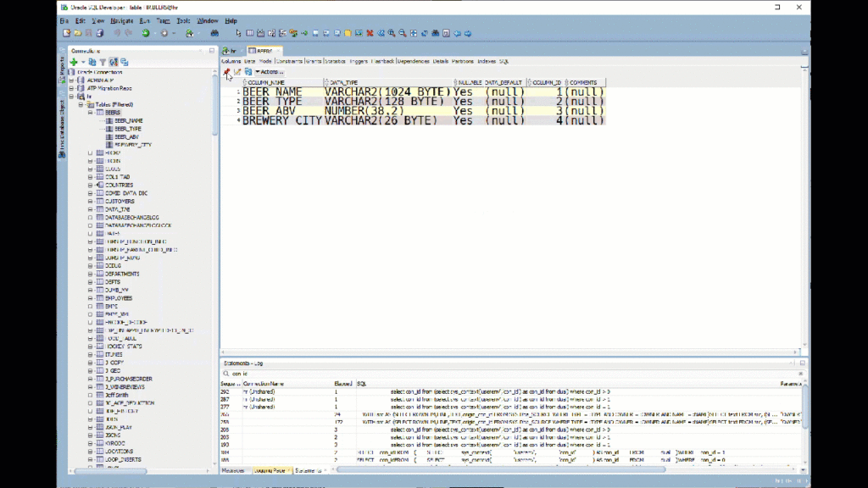Open the Messages tab in log
The image size is (868, 488).
pos(232,470)
